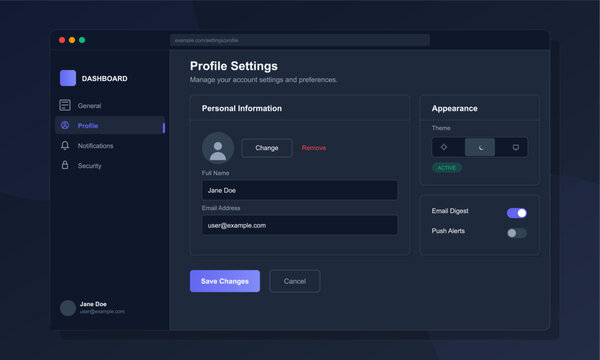Click the Jane Doe name in sidebar footer
Viewport: 600px width, 360px height.
[93, 304]
